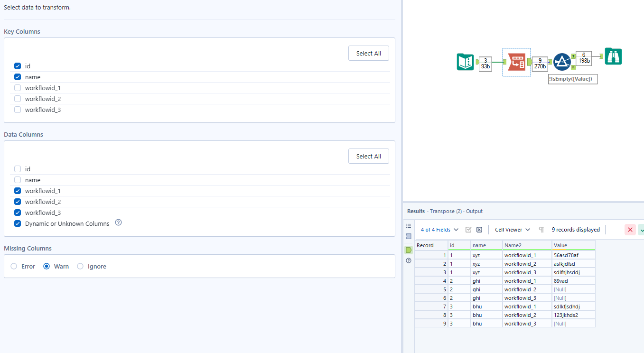Open the Results help question mark icon

408,260
